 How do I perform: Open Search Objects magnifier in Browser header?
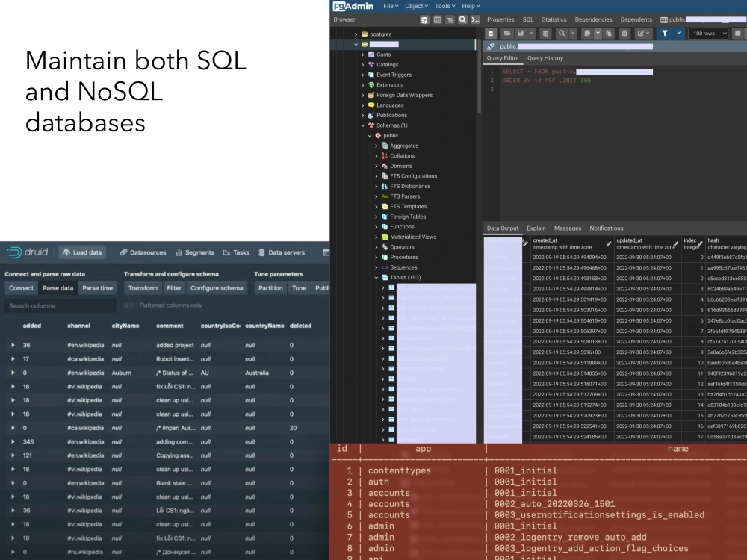(x=462, y=19)
